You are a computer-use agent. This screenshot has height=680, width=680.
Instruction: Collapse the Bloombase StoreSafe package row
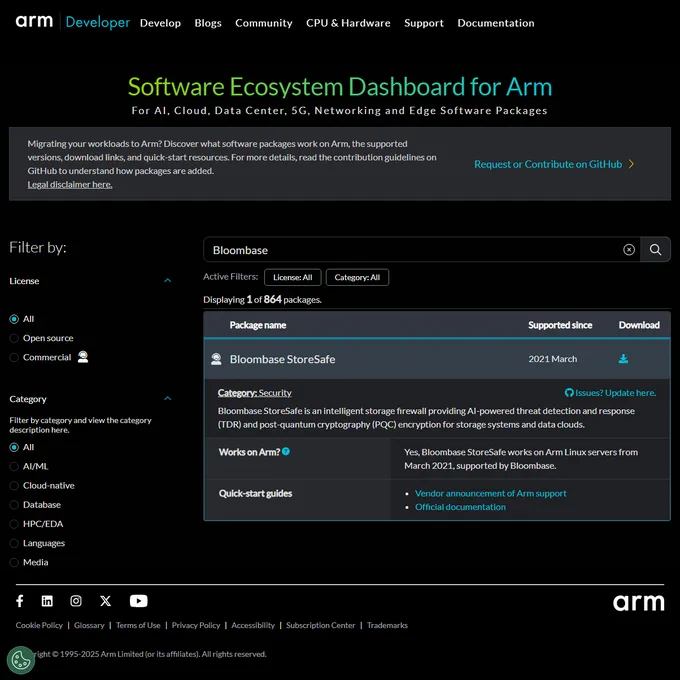click(437, 359)
